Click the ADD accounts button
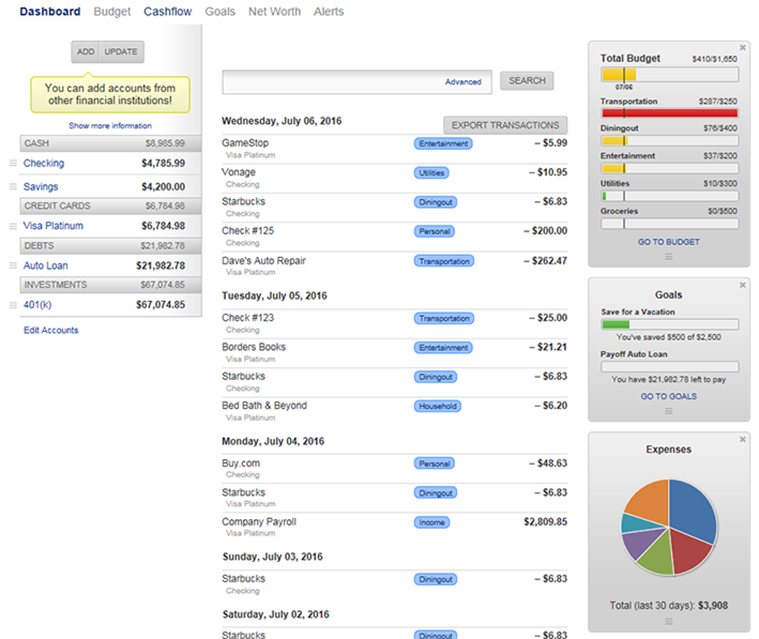The height and width of the screenshot is (639, 759). coord(85,52)
